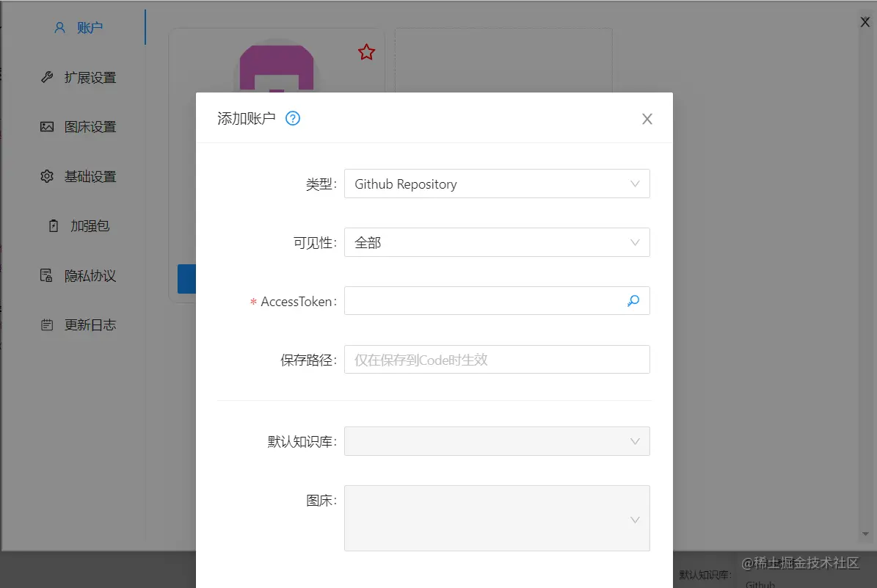Open the 账户 settings tab
Screen dimensions: 877x588
click(x=79, y=27)
